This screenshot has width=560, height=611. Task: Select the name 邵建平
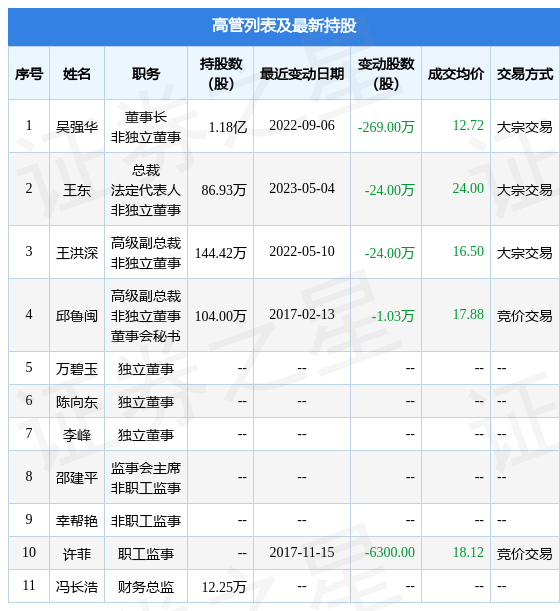(77, 478)
